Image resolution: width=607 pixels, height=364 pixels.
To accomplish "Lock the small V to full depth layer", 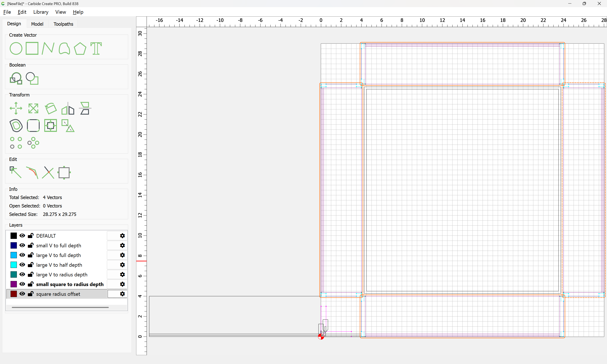I will click(x=30, y=245).
